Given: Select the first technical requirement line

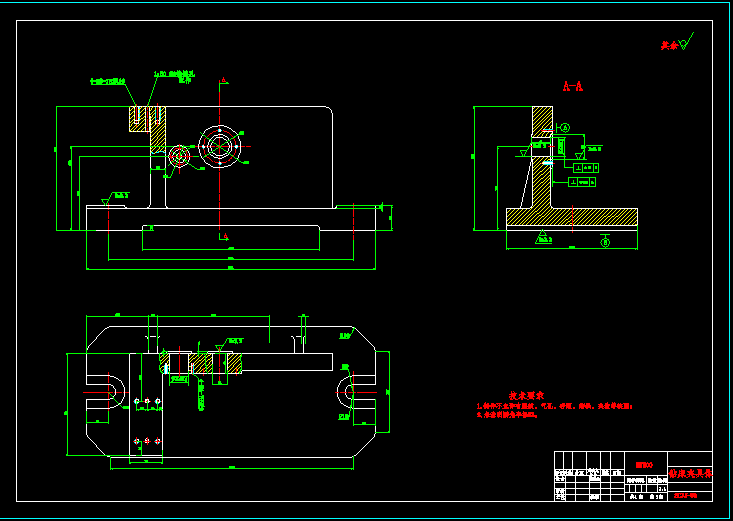Looking at the screenshot, I should 554,406.
